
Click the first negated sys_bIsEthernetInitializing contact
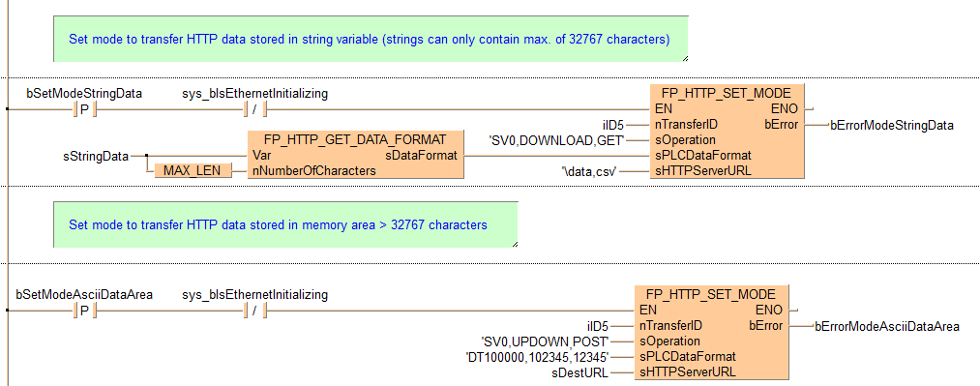coord(254,109)
